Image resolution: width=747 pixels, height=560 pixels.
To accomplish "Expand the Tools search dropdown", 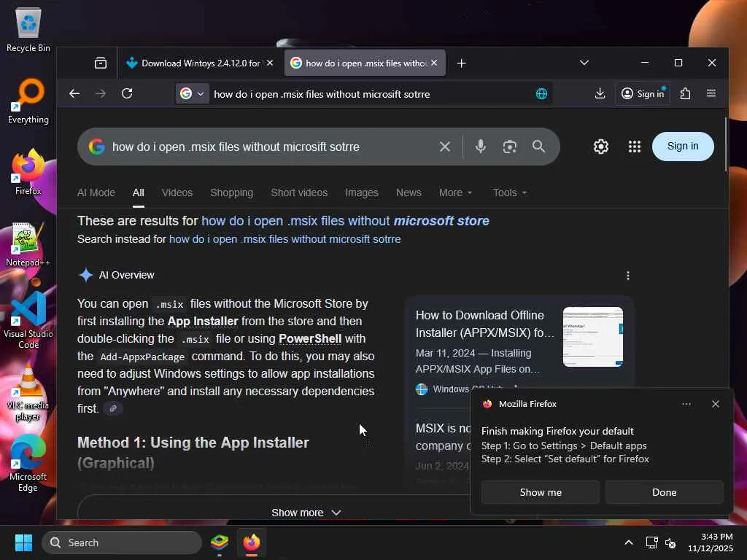I will pos(510,192).
